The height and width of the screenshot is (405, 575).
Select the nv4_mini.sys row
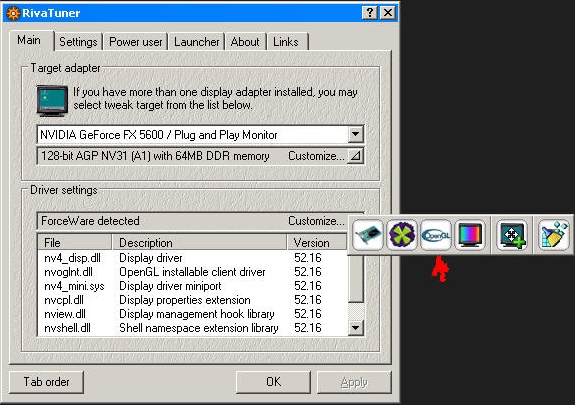(193, 286)
